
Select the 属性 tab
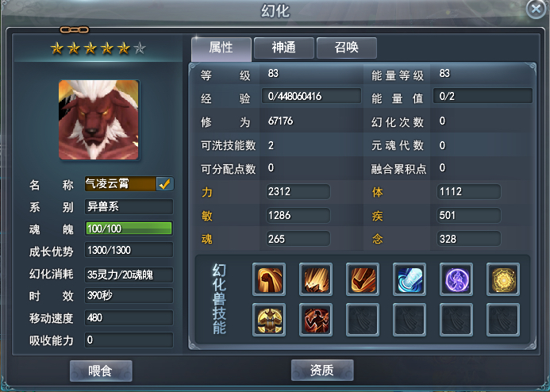click(x=221, y=48)
